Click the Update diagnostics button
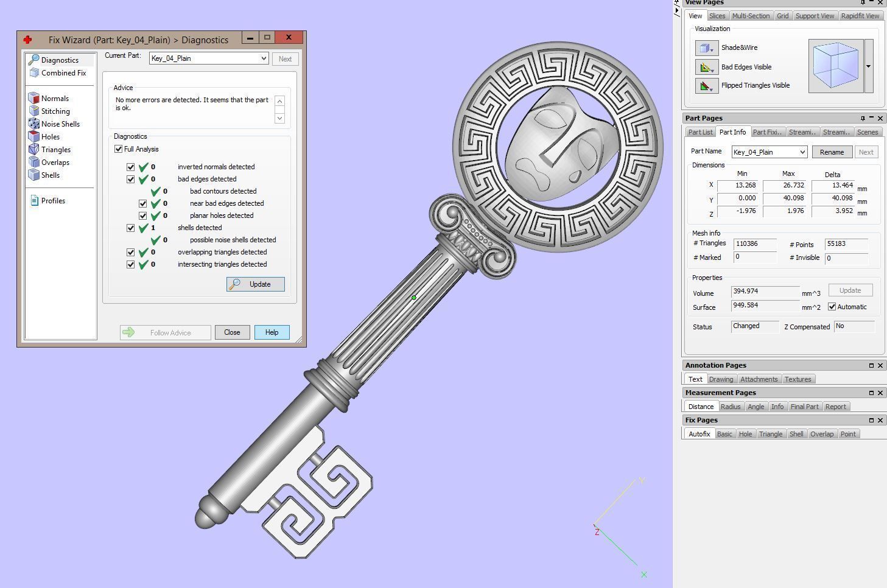Viewport: 887px width, 588px height. point(255,284)
